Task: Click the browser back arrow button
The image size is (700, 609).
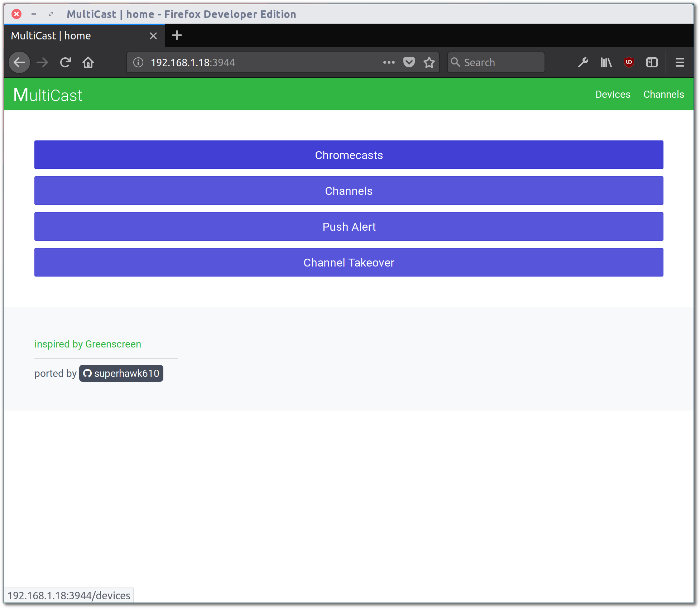Action: (x=19, y=63)
